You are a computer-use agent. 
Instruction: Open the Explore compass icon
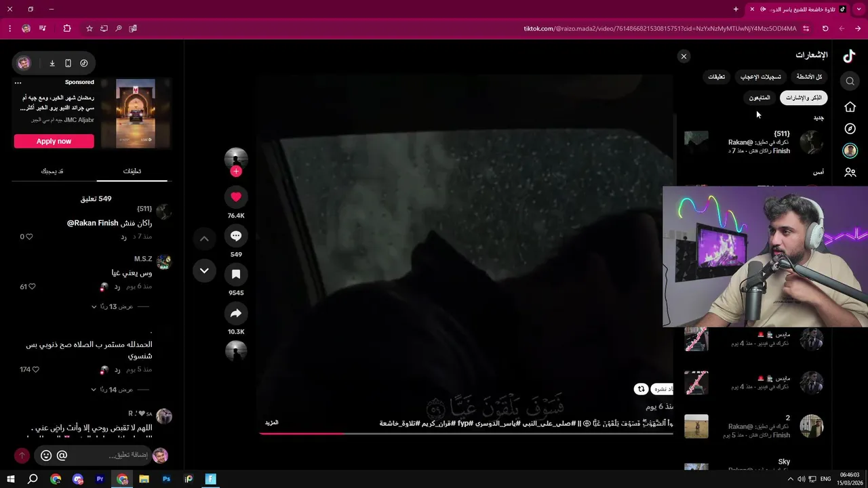point(850,129)
